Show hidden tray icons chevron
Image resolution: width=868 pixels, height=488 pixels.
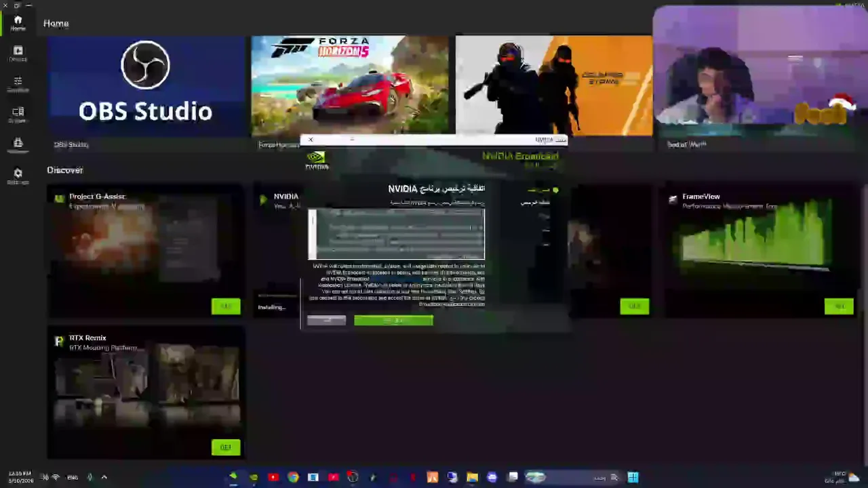104,477
